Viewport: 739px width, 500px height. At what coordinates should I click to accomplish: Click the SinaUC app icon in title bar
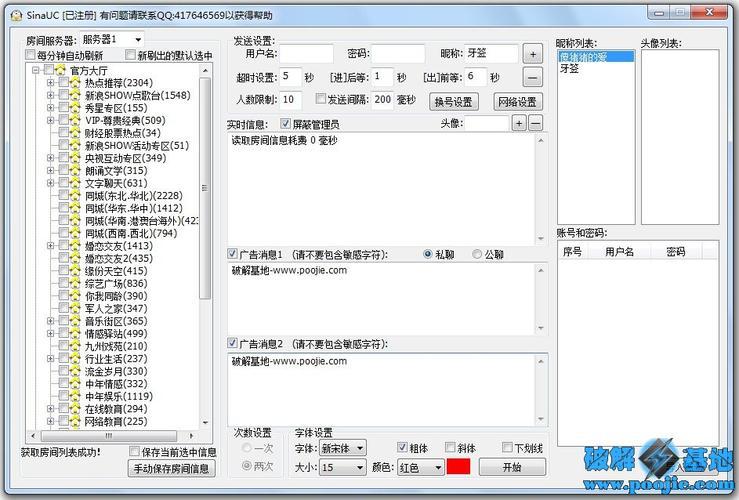(16, 15)
